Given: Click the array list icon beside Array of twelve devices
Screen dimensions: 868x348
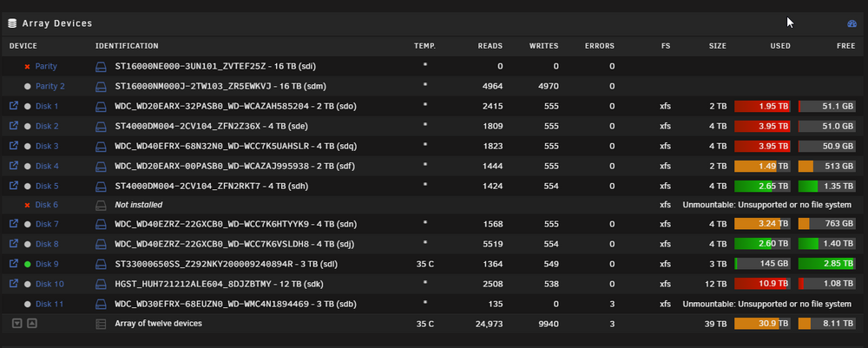Looking at the screenshot, I should 100,325.
